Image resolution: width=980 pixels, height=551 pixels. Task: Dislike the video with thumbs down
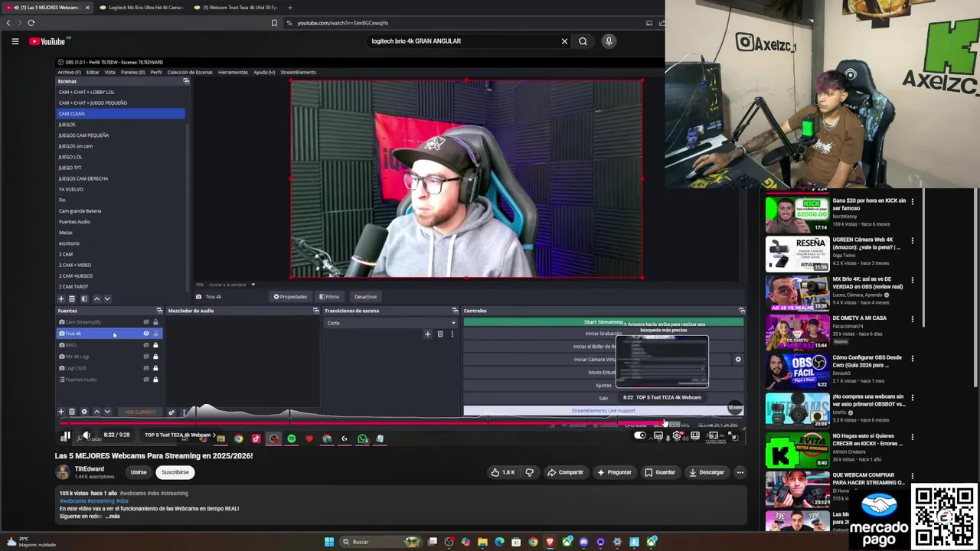click(x=529, y=472)
